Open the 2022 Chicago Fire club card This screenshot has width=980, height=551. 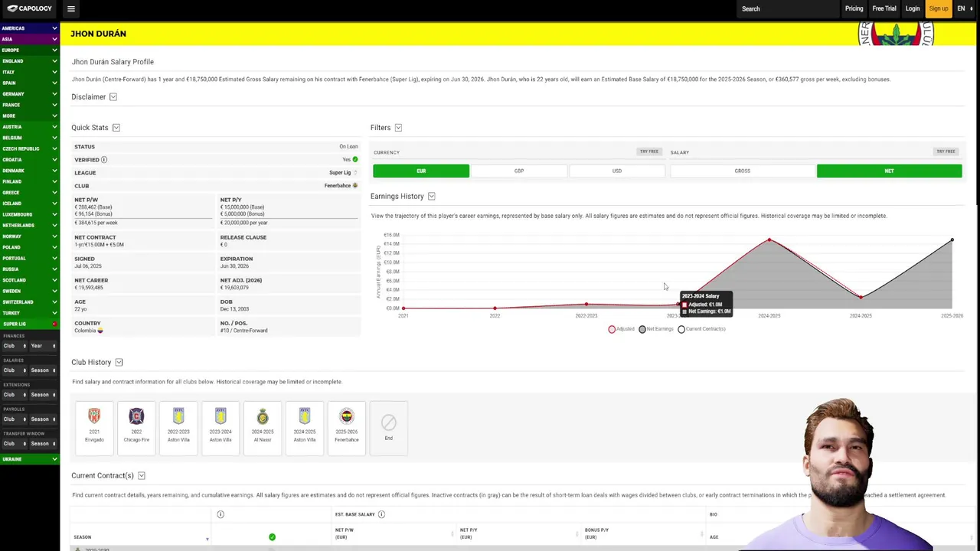coord(136,428)
